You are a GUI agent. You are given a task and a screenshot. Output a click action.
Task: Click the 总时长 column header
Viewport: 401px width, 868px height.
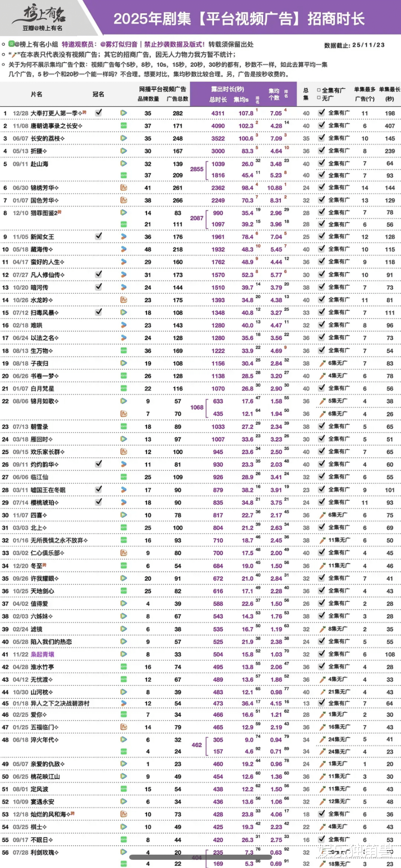(x=218, y=100)
